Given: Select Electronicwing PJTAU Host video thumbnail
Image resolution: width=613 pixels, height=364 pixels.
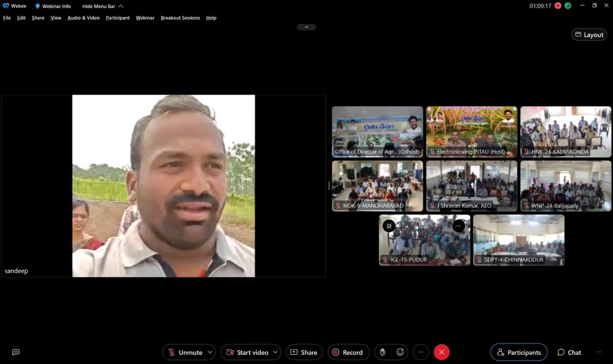Looking at the screenshot, I should [471, 131].
